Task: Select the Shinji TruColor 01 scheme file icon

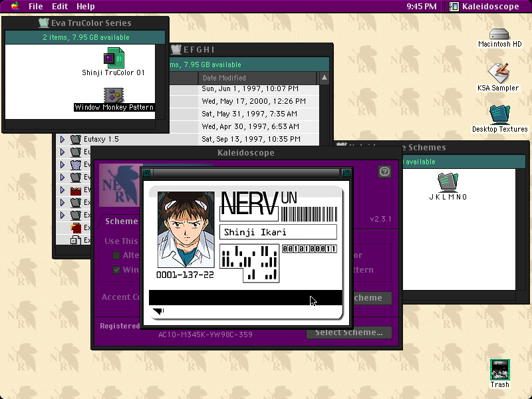Action: coord(114,58)
